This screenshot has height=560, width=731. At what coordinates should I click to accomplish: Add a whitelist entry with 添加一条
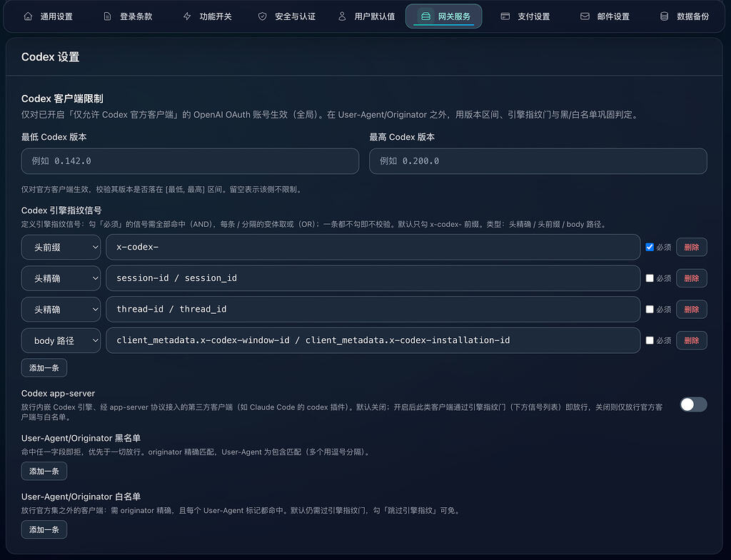coord(44,530)
